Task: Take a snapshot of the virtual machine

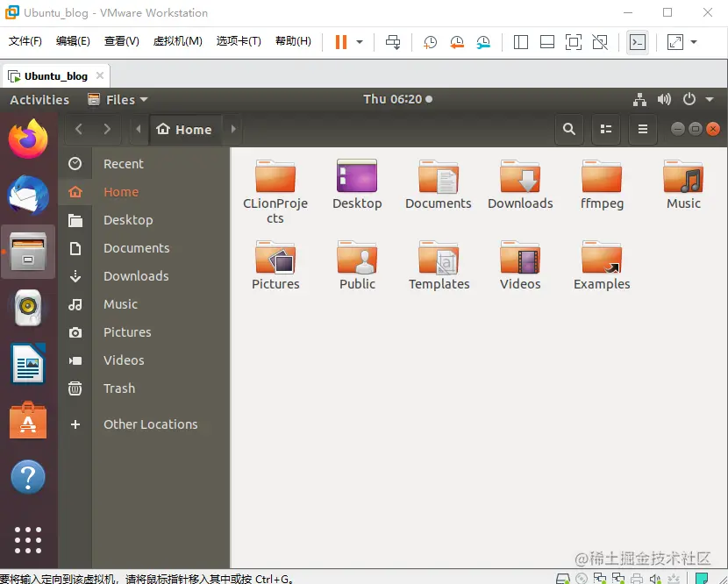Action: click(x=430, y=41)
